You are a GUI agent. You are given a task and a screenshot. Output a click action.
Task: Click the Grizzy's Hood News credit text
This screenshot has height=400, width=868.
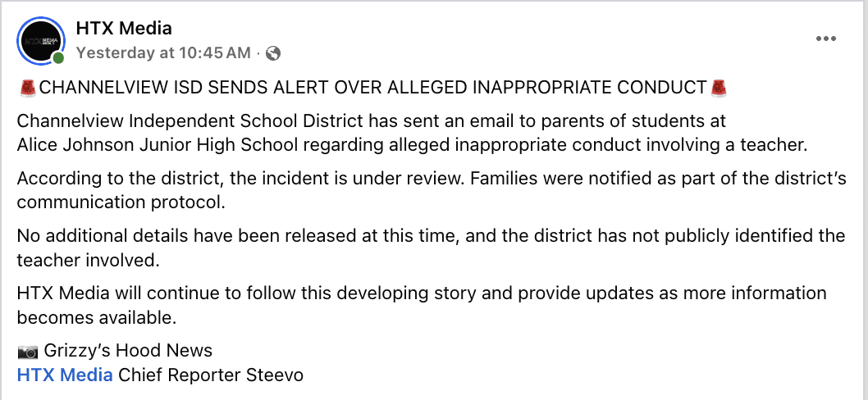tap(128, 352)
